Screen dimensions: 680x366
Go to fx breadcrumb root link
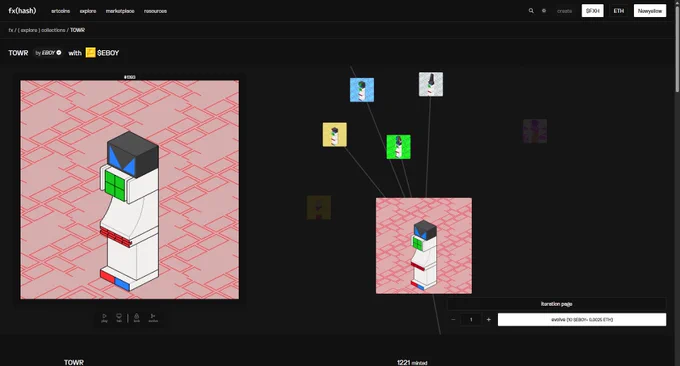[x=10, y=30]
